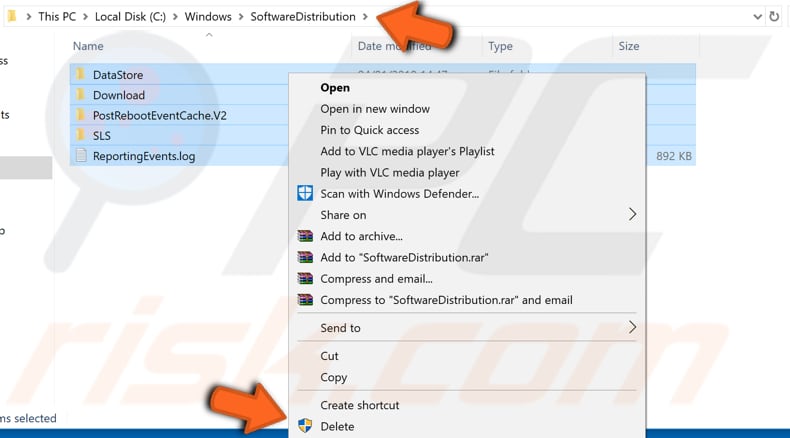Click the "Download" folder name
The width and height of the screenshot is (790, 438).
tap(119, 95)
